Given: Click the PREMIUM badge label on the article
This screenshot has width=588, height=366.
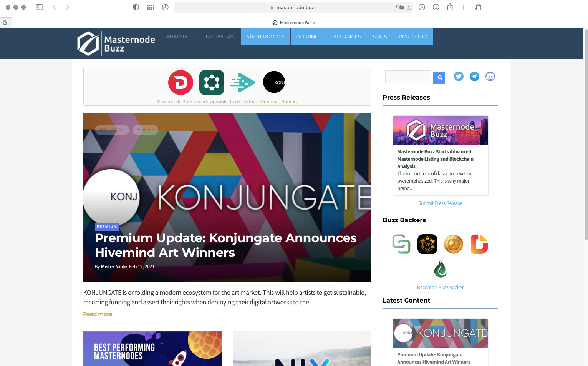Looking at the screenshot, I should tap(107, 227).
